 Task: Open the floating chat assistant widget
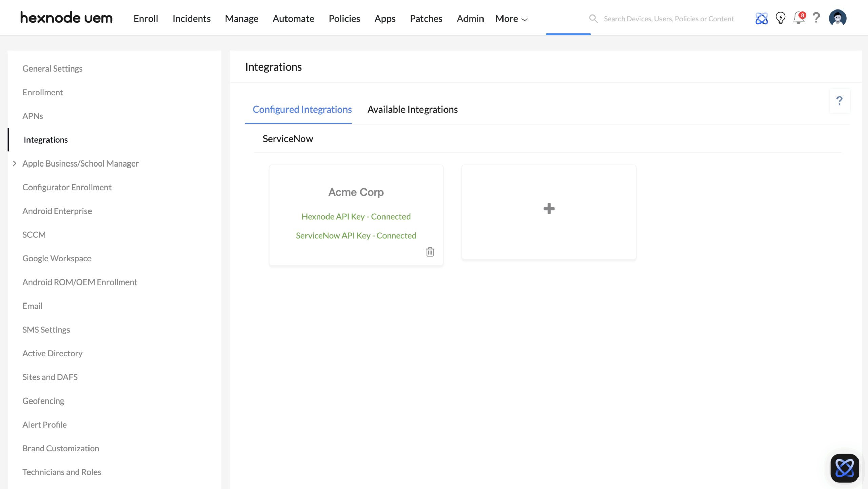pyautogui.click(x=844, y=468)
